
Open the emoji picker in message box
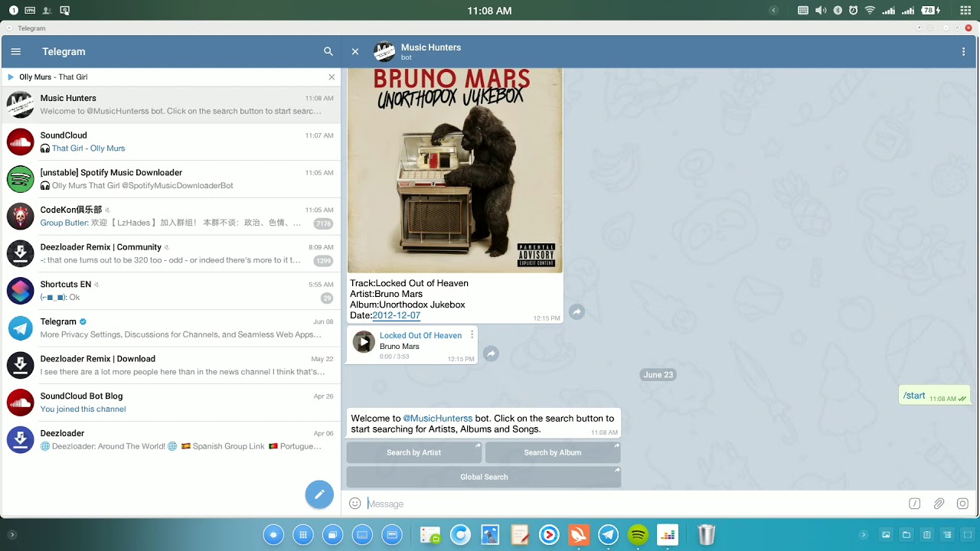click(x=355, y=504)
